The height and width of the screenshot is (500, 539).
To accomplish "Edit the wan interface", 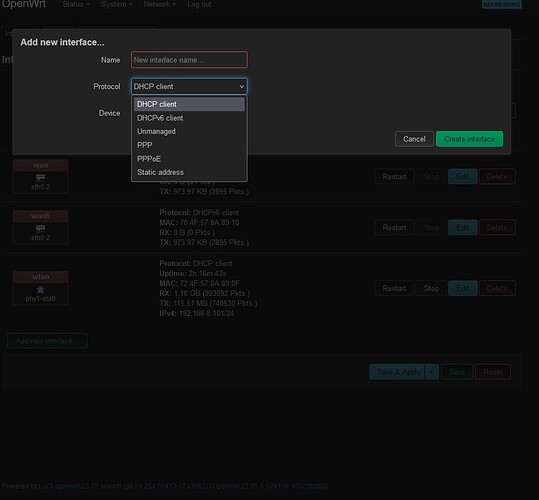I will tap(462, 177).
